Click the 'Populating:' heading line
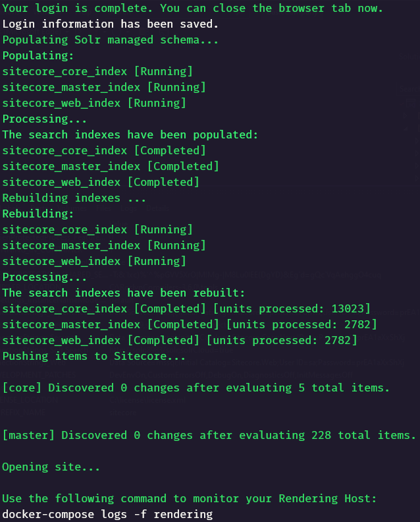The image size is (420, 522). pyautogui.click(x=38, y=55)
